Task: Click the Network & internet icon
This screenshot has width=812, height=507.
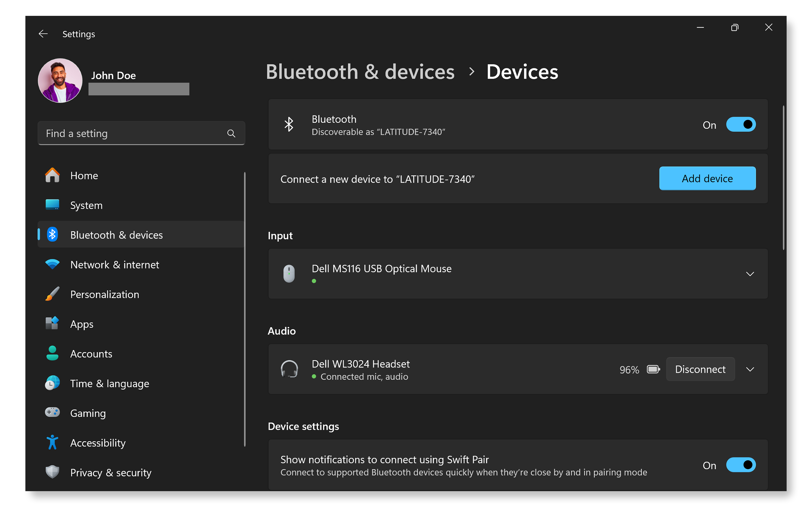Action: pyautogui.click(x=51, y=264)
